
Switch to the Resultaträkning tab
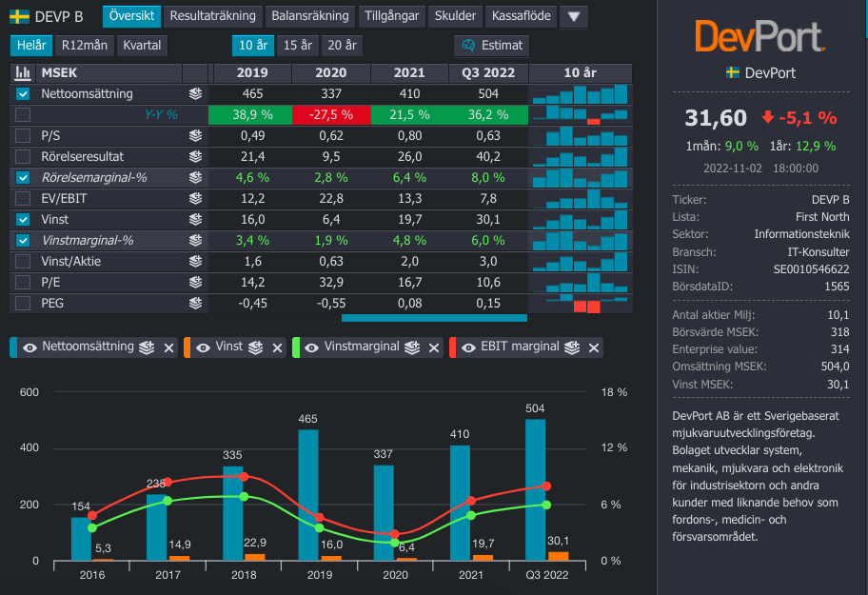click(x=212, y=16)
